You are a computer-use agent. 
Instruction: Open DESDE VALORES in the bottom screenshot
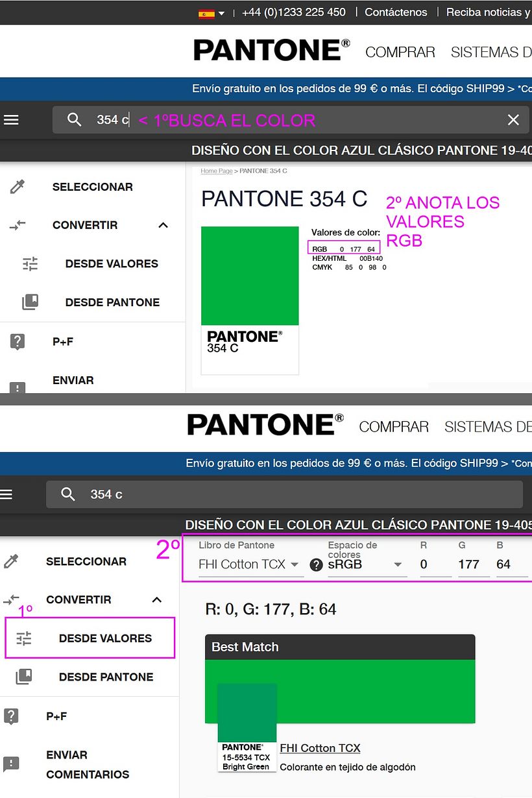point(105,638)
